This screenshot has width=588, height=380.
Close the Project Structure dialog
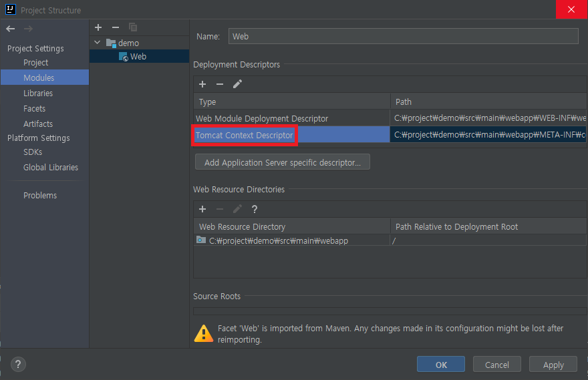pyautogui.click(x=571, y=9)
